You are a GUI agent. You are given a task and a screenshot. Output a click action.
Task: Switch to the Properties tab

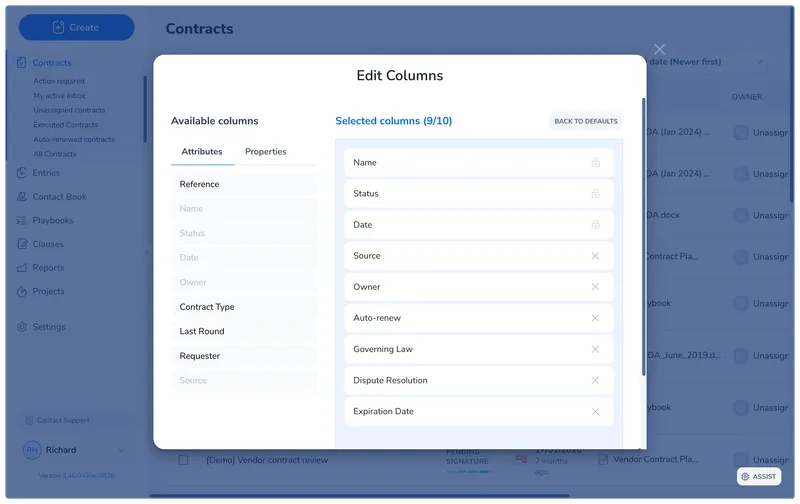(265, 152)
